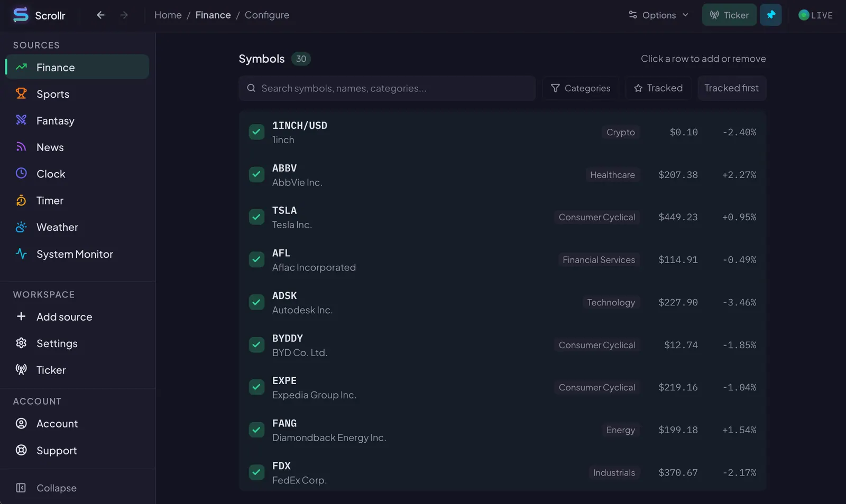Click Expedia Group Inc. name
The image size is (846, 504).
point(314,395)
